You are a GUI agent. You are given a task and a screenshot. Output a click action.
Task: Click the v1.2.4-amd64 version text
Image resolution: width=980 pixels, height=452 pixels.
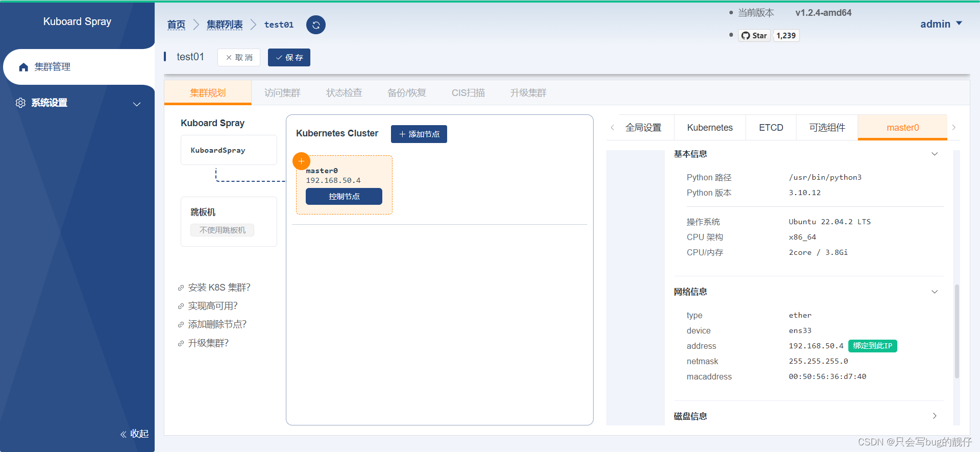823,13
